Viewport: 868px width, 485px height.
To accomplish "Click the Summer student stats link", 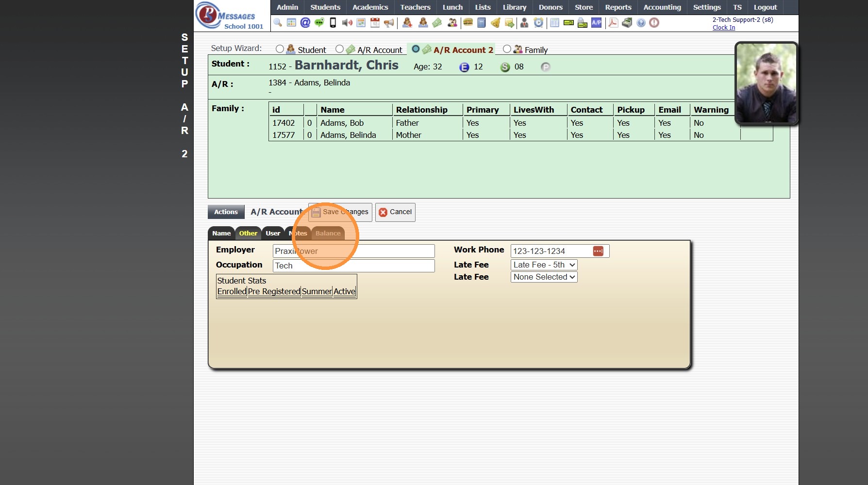I will [317, 291].
